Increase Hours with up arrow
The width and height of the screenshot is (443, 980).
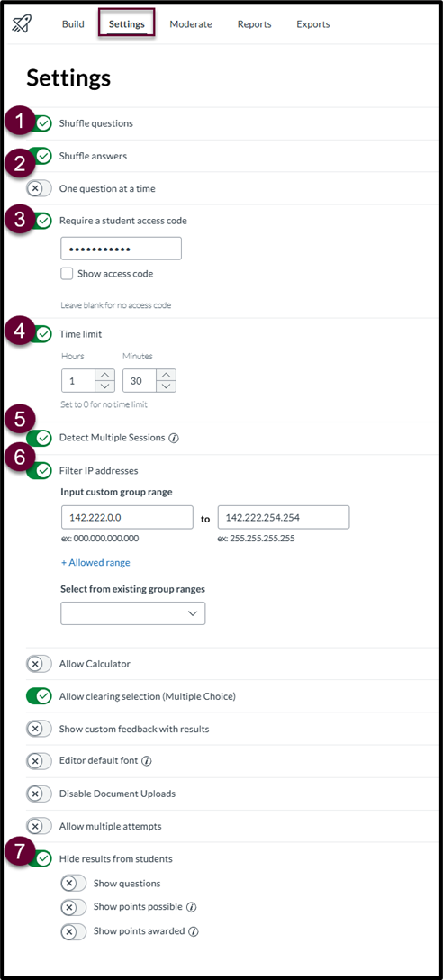coord(104,375)
